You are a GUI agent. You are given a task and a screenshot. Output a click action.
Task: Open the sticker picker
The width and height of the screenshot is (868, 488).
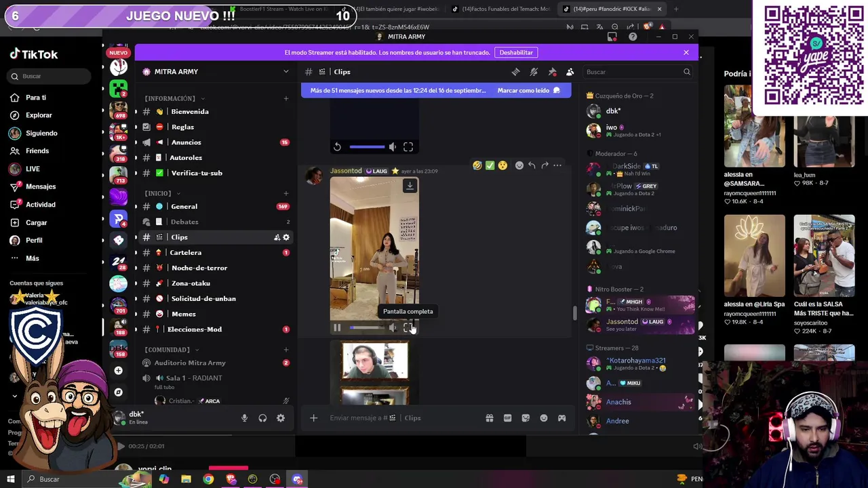[526, 418]
